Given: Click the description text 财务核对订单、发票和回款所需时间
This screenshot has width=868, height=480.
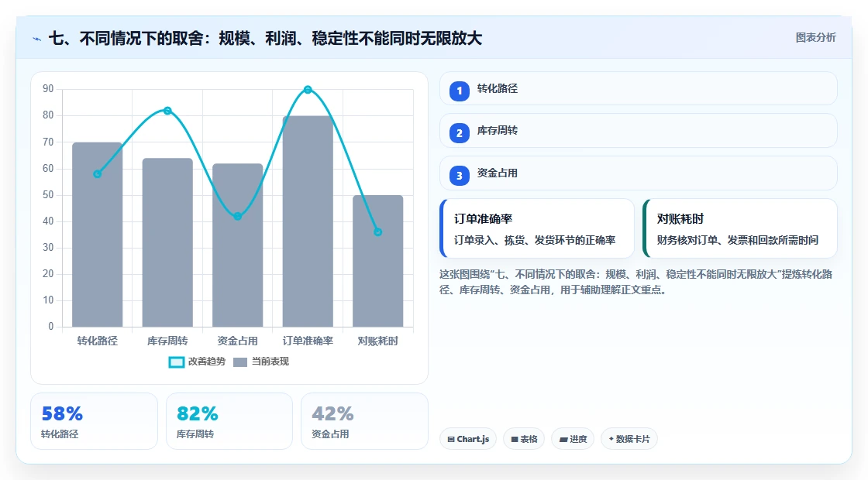Looking at the screenshot, I should click(x=737, y=240).
